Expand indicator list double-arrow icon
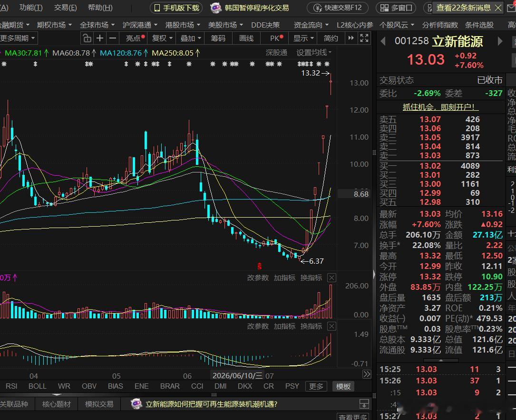Image resolution: width=516 pixels, height=420 pixels. coord(367,374)
